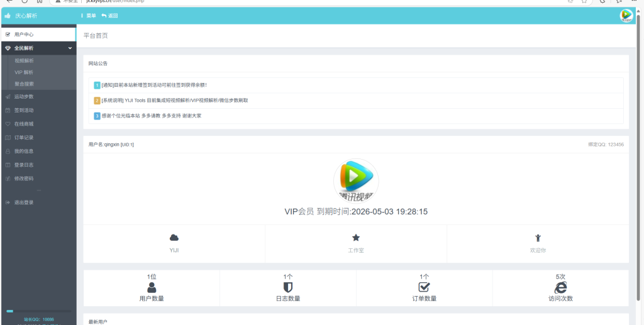This screenshot has width=644, height=325.
Task: Click the columns icon for 登录日志
Action: click(8, 165)
